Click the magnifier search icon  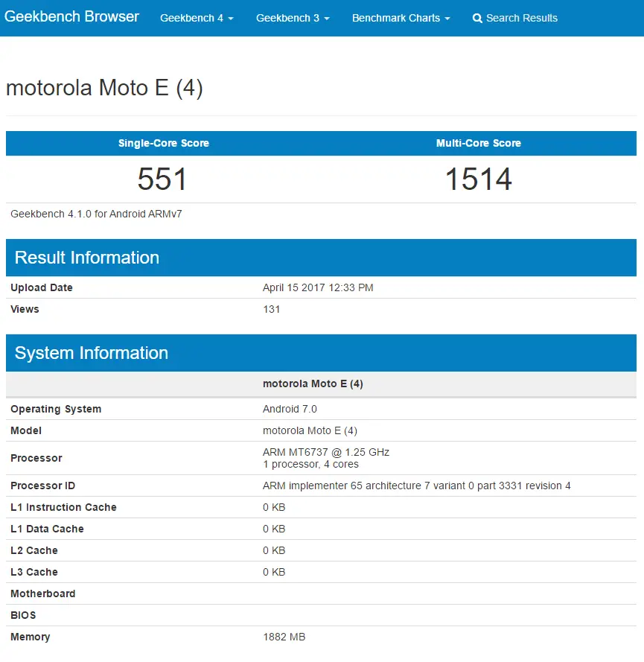(x=477, y=18)
